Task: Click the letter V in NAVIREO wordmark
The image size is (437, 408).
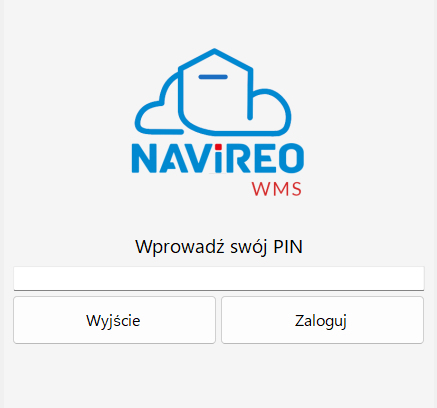Action: (x=199, y=158)
